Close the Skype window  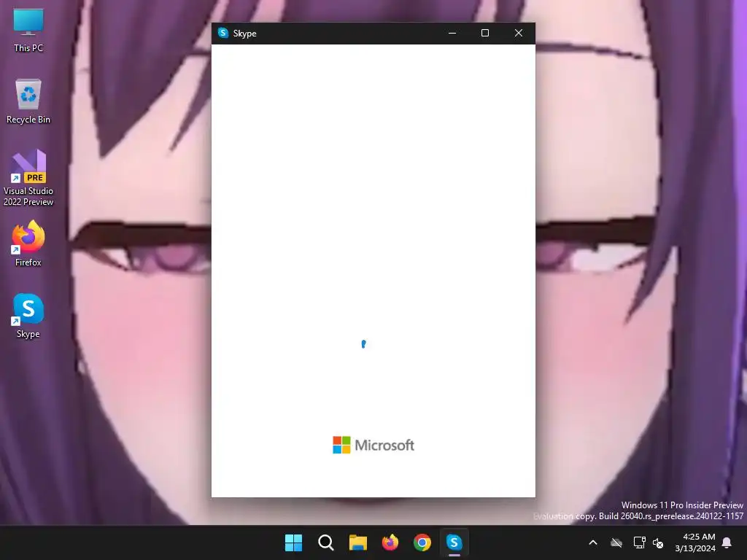[x=519, y=33]
